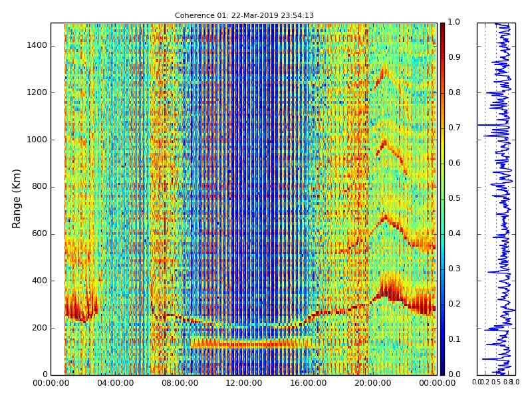Image resolution: width=532 pixels, height=399 pixels.
Task: Click the 16:00:00 time axis label
Action: pos(309,383)
